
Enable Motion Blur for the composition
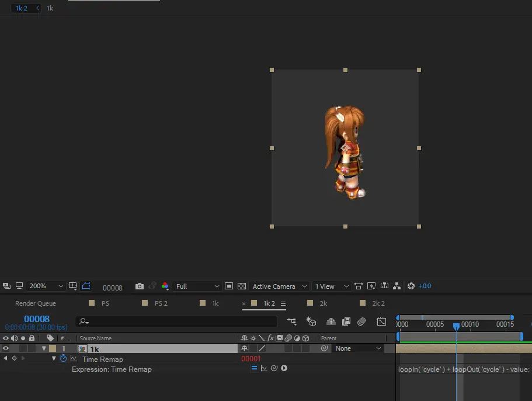coord(361,321)
